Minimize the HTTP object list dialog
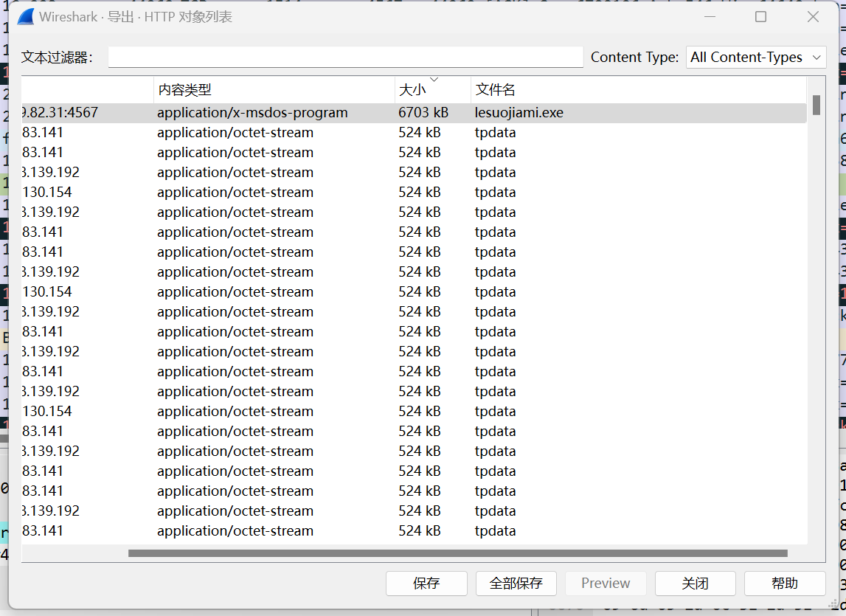 coord(710,17)
